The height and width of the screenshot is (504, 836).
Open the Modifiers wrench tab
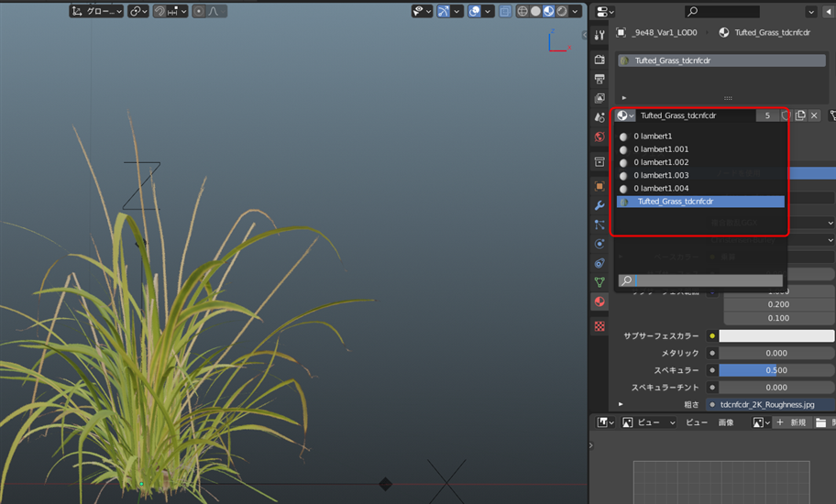pos(599,205)
